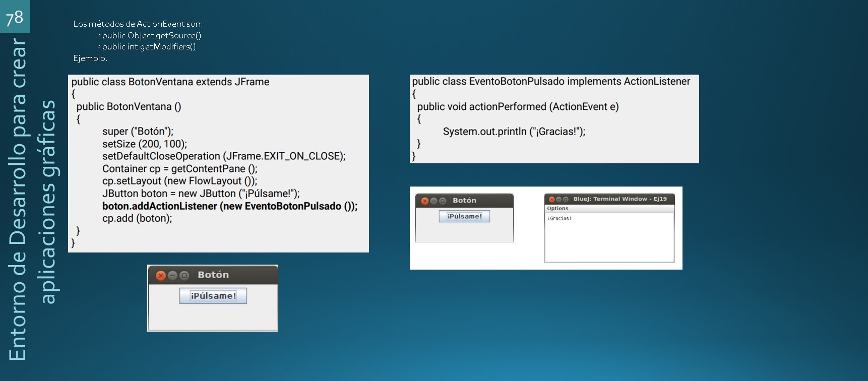
Task: Select the "public Object getSource()" bullet
Action: pos(151,35)
